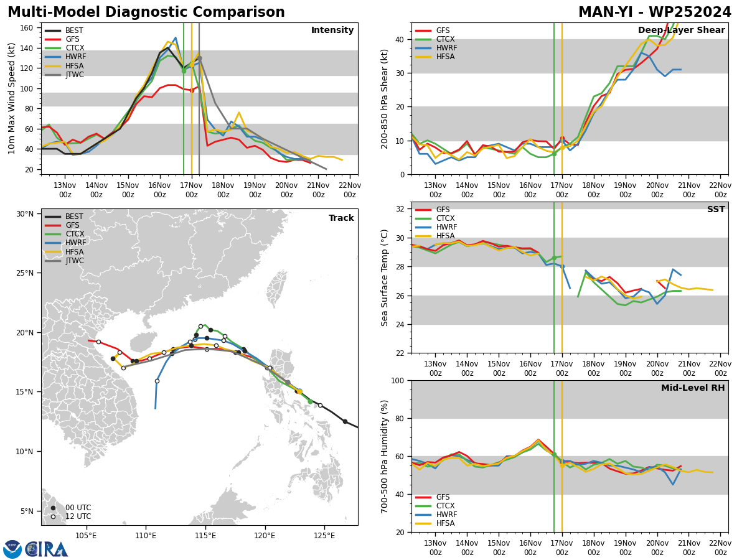
Task: Click the NOAA circular logo
Action: coord(12,549)
